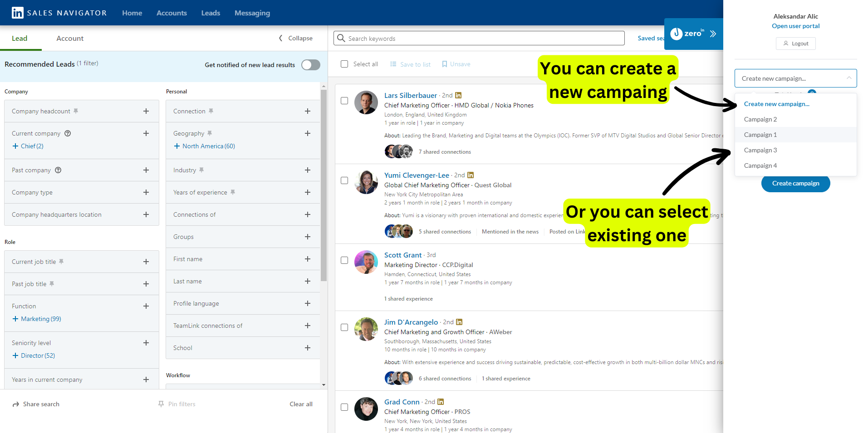Open user portal link

[x=795, y=26]
